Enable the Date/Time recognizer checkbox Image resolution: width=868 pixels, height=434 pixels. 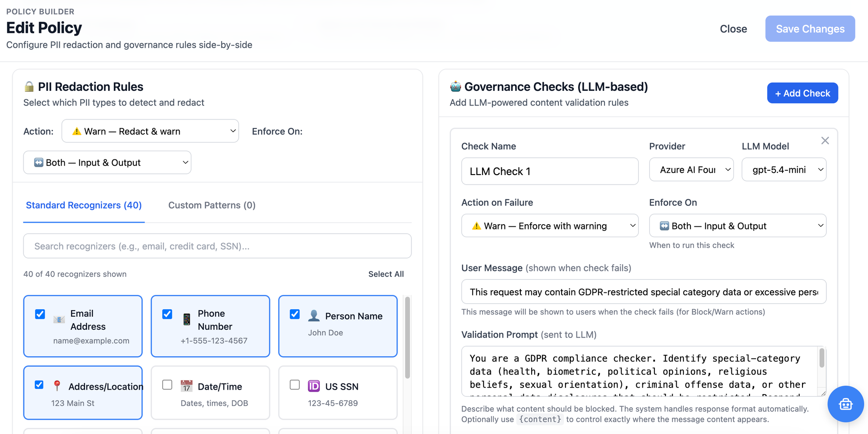[x=167, y=385]
